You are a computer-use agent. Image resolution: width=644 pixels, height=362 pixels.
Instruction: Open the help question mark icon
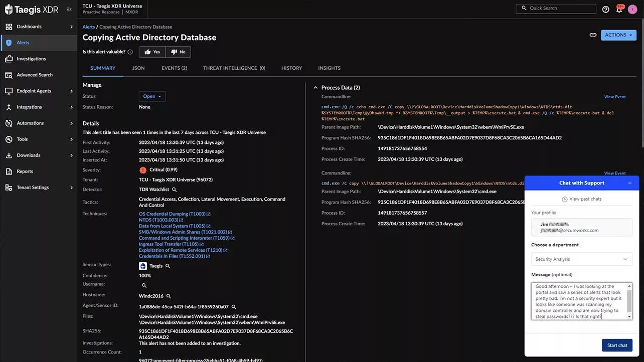pyautogui.click(x=605, y=9)
